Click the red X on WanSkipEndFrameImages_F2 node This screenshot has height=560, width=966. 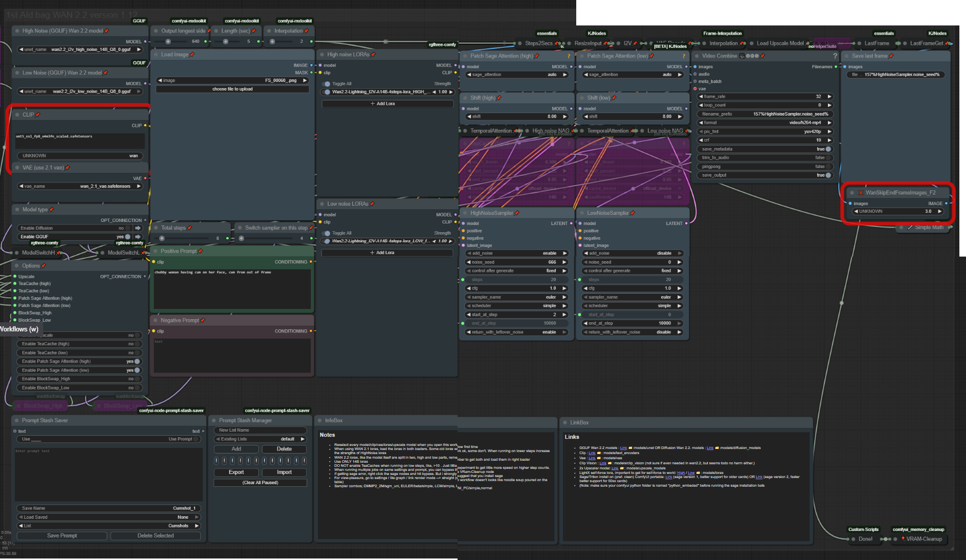tap(861, 193)
